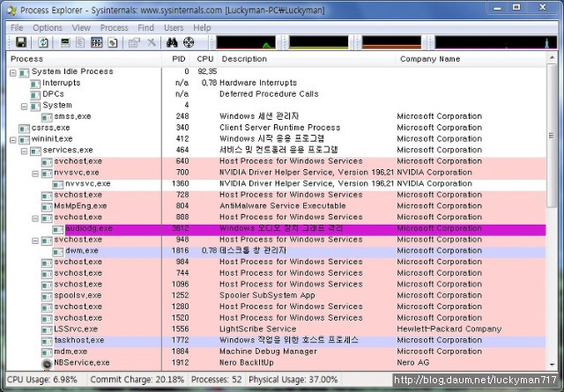Screen dimensions: 564x392
Task: Click the audiodg.exe process icon
Action: point(58,229)
